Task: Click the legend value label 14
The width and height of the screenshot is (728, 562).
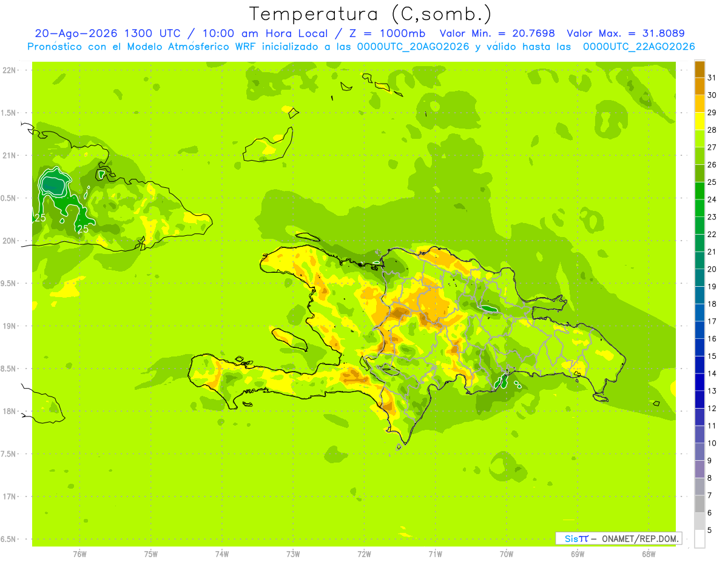Action: (712, 373)
